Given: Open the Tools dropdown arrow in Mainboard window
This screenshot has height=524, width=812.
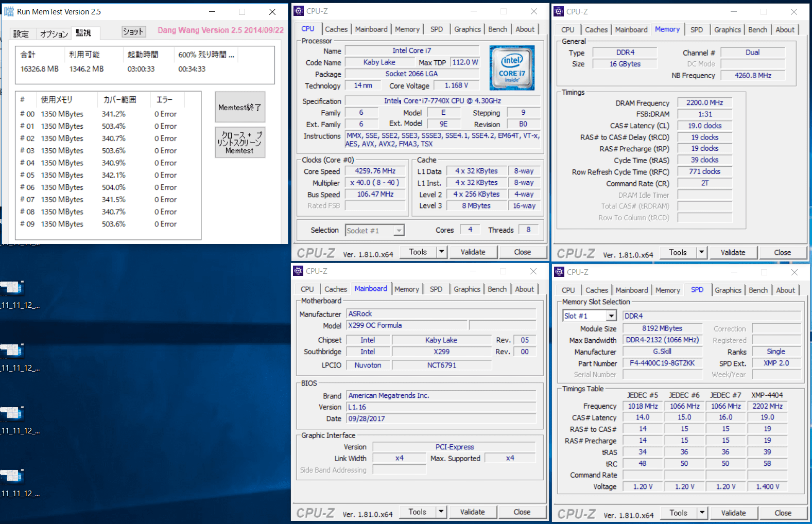Looking at the screenshot, I should click(x=441, y=512).
